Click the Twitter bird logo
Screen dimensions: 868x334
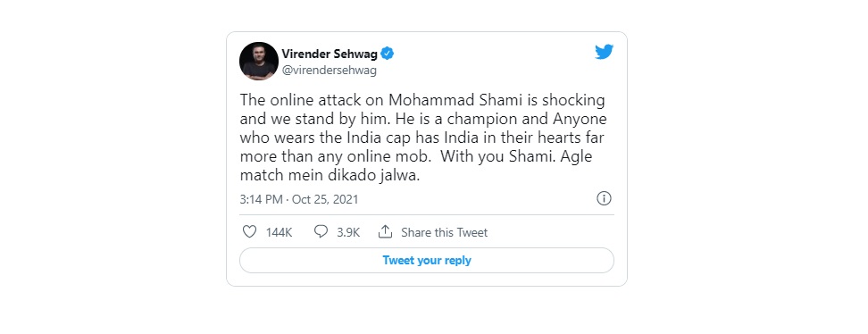[604, 52]
